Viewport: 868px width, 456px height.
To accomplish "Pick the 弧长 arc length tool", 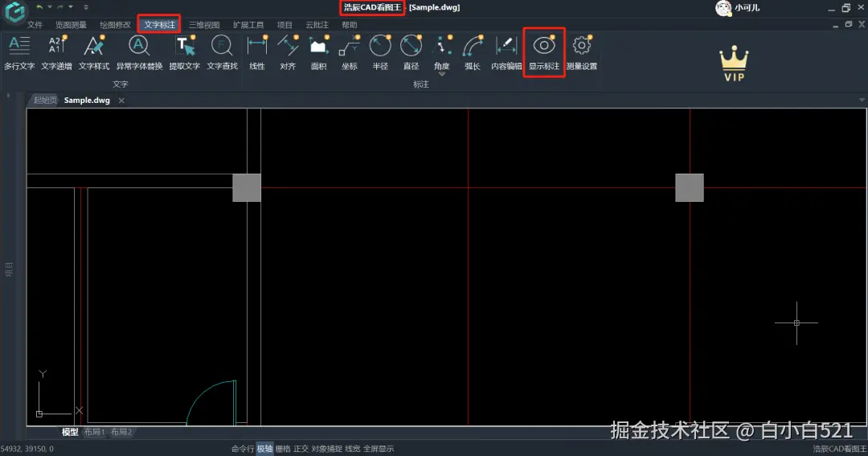I will pos(473,52).
